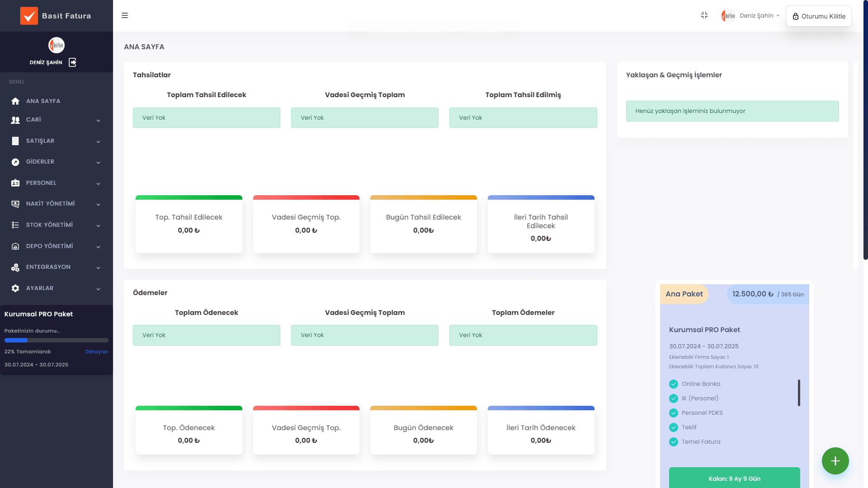Click the fullscreen collapse icon
868x488 pixels.
(704, 15)
